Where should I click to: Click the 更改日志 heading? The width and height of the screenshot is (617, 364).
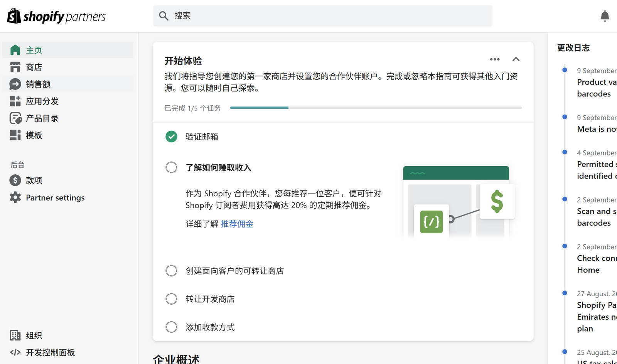tap(573, 48)
